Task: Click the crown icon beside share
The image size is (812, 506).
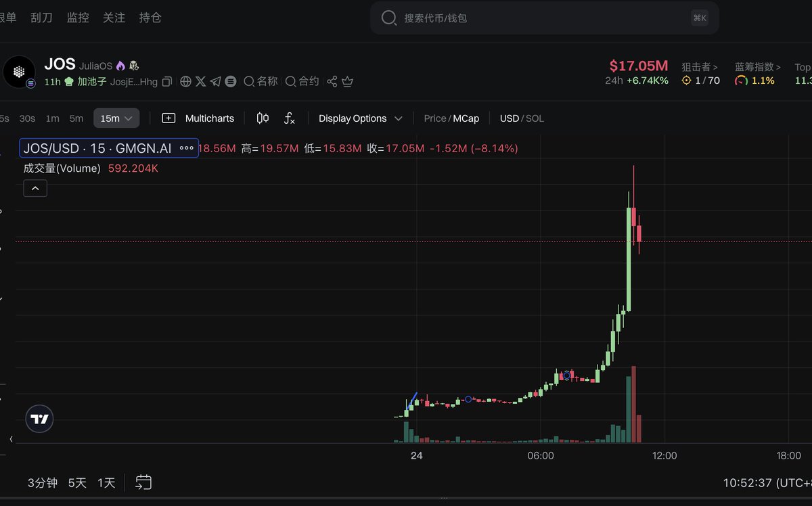Action: tap(348, 82)
